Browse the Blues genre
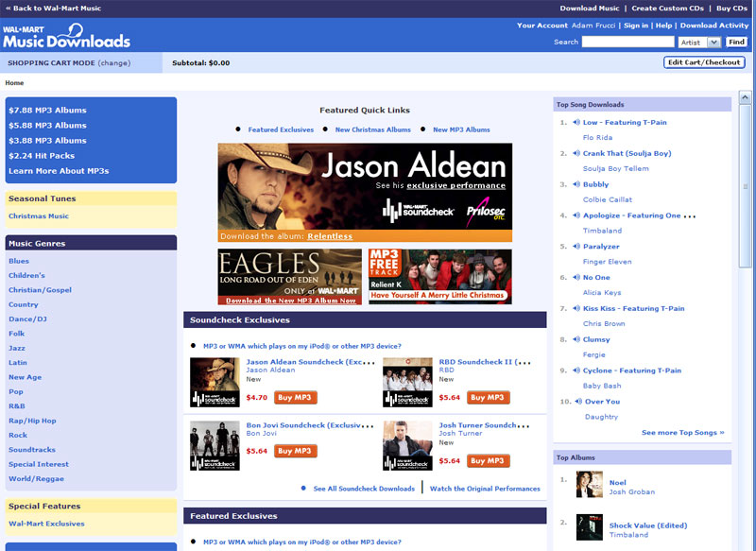Viewport: 756px width, 551px height. (19, 261)
